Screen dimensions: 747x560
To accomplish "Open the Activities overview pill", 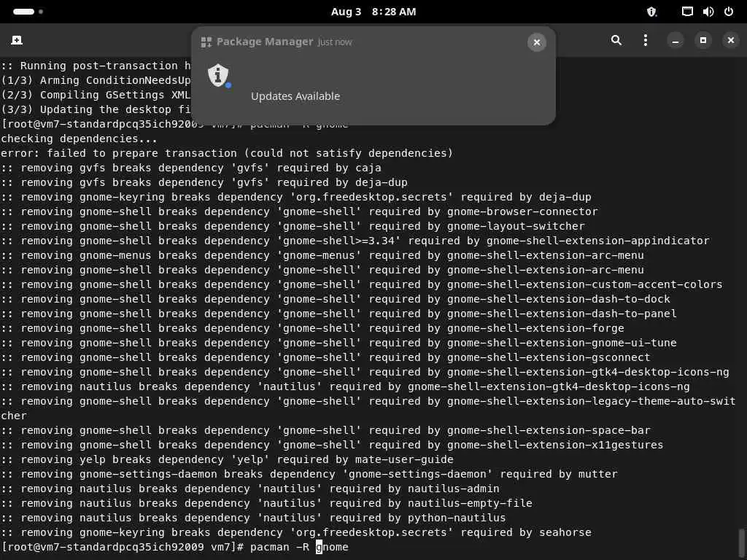I will coord(24,12).
